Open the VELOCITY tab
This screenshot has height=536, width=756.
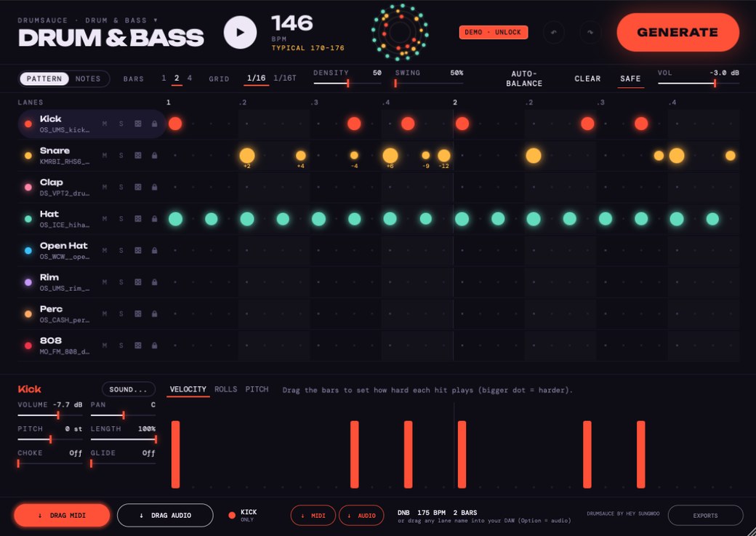pos(188,389)
